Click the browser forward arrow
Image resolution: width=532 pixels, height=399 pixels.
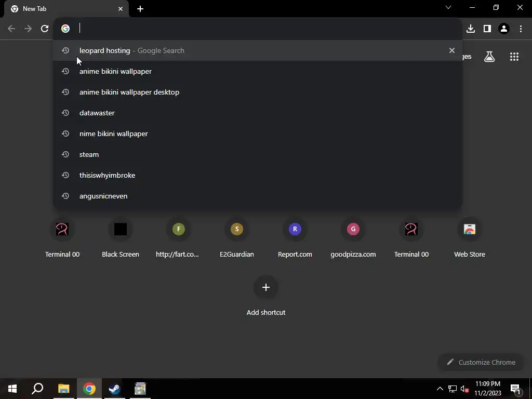[28, 29]
